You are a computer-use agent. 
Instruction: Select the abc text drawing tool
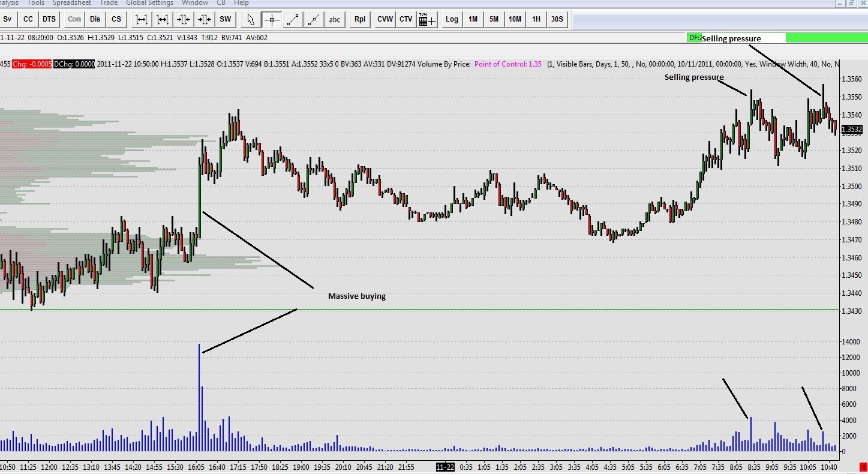[x=335, y=19]
